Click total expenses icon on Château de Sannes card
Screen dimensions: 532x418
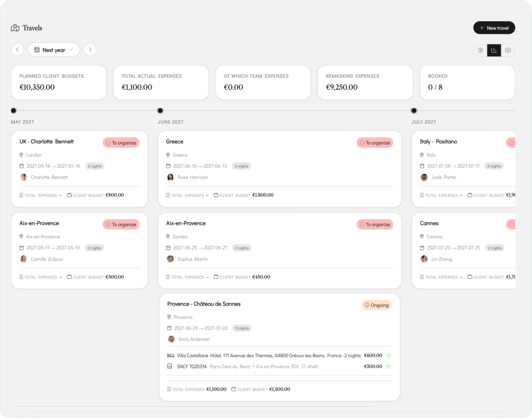169,389
